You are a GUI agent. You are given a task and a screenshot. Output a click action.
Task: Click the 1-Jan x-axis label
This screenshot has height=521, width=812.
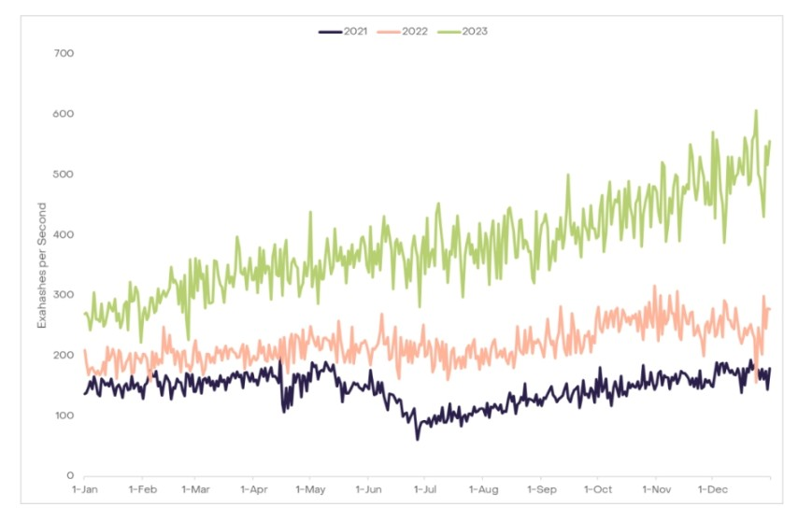point(84,489)
